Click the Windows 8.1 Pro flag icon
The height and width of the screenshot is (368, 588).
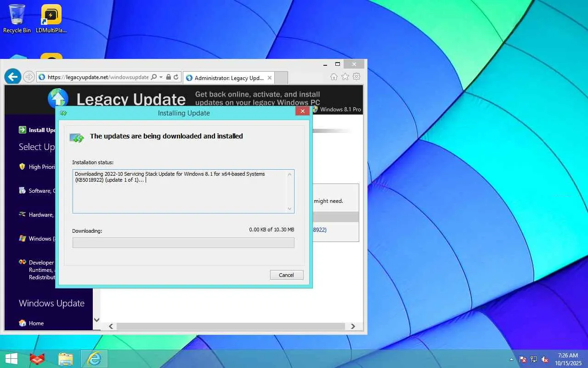tap(315, 109)
